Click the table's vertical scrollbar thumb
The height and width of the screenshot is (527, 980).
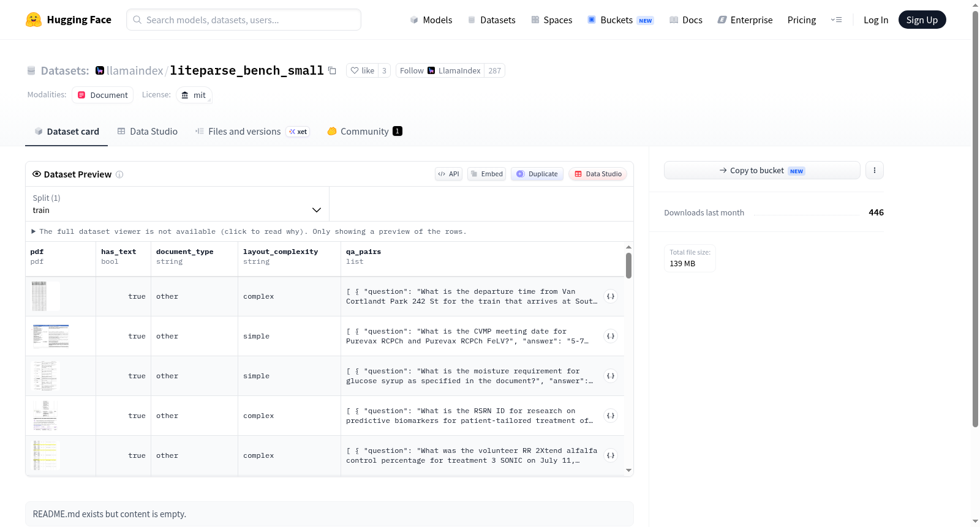coord(628,266)
